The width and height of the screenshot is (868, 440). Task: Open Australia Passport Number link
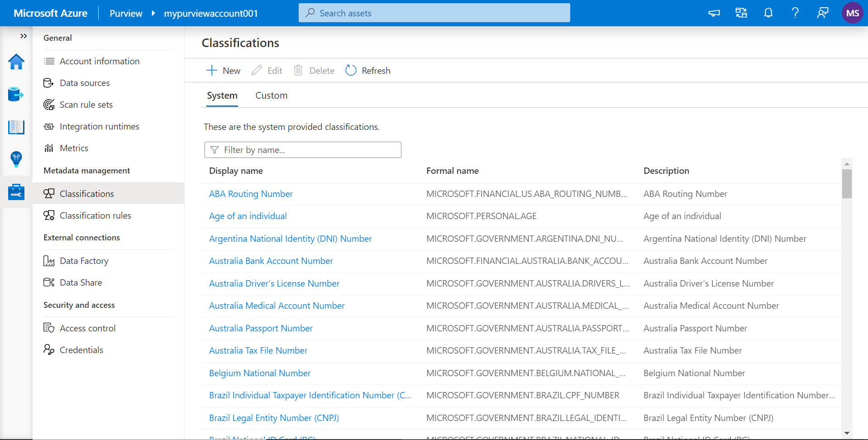pos(261,328)
